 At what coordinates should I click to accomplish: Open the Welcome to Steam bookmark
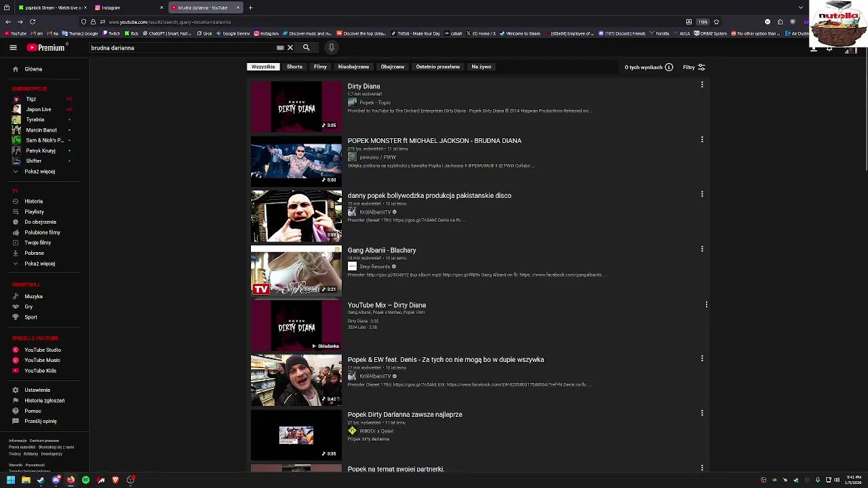pyautogui.click(x=520, y=33)
